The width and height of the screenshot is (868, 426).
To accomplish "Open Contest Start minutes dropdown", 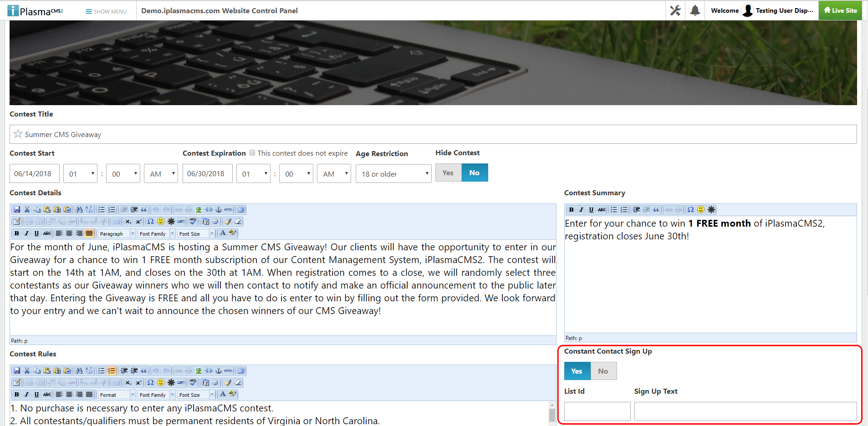I will (123, 174).
